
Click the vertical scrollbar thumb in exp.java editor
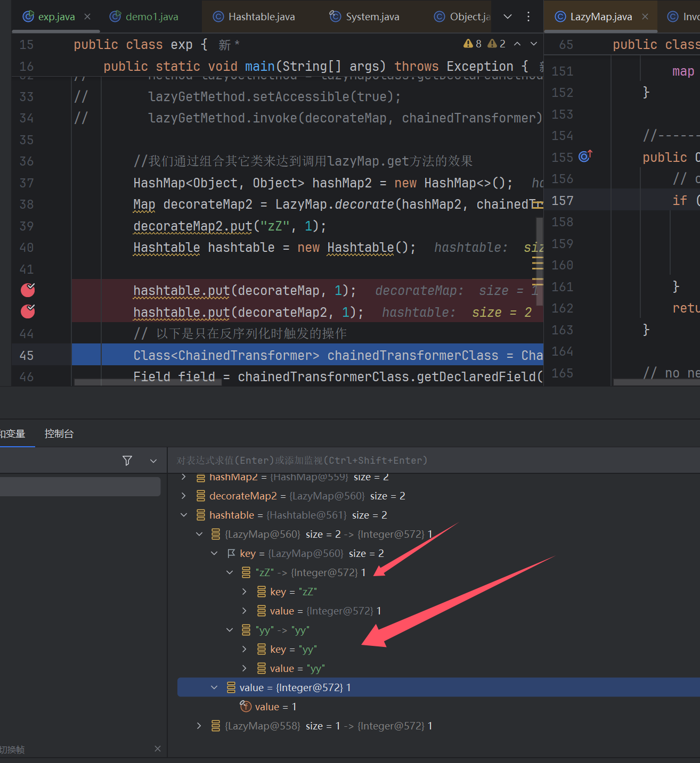(x=540, y=261)
